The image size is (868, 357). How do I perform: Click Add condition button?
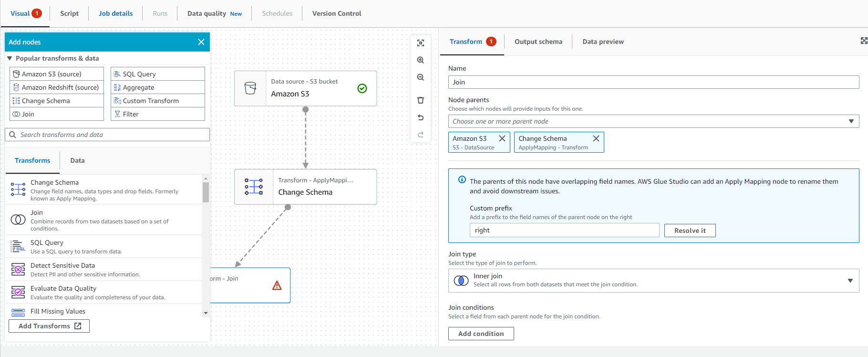[481, 334]
